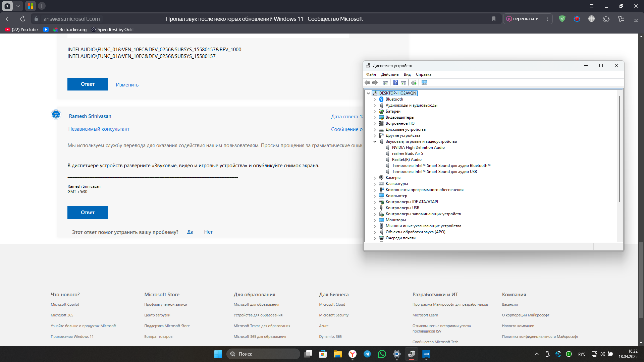Expand the Видеоадаптеры category

tap(375, 117)
